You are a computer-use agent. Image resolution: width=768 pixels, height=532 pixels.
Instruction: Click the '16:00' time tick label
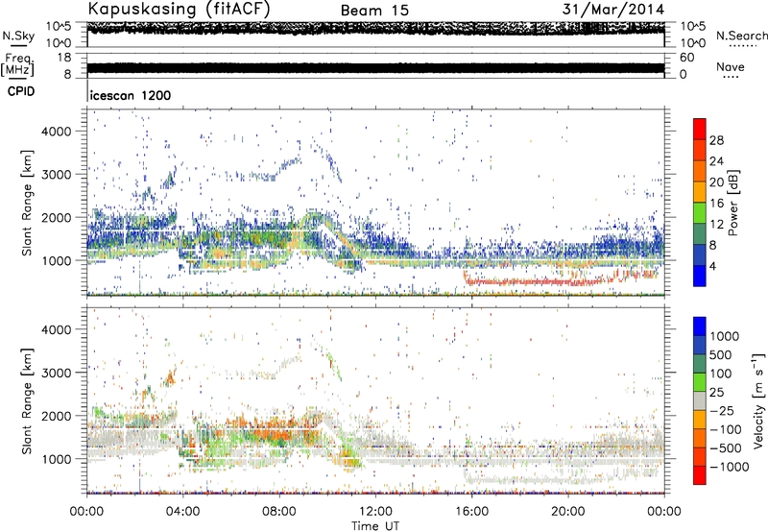pyautogui.click(x=471, y=512)
